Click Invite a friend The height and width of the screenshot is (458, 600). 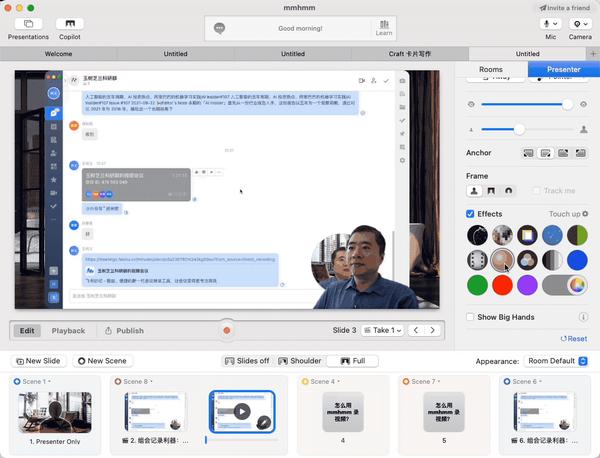point(565,8)
